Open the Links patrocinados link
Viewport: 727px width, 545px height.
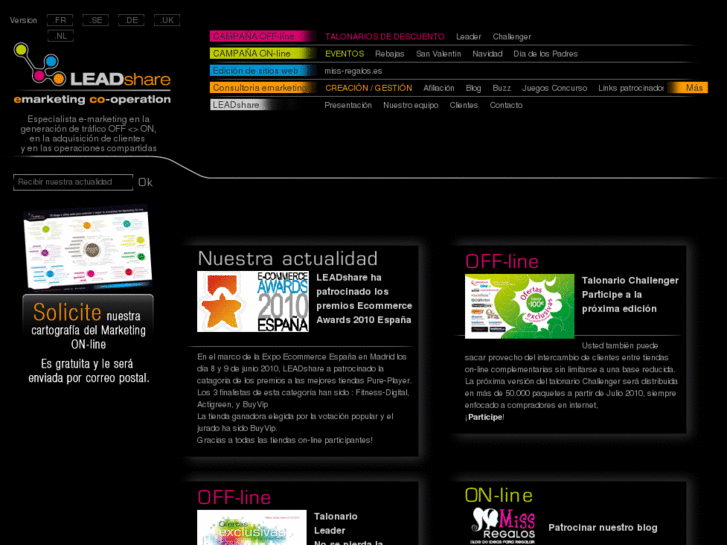click(631, 88)
